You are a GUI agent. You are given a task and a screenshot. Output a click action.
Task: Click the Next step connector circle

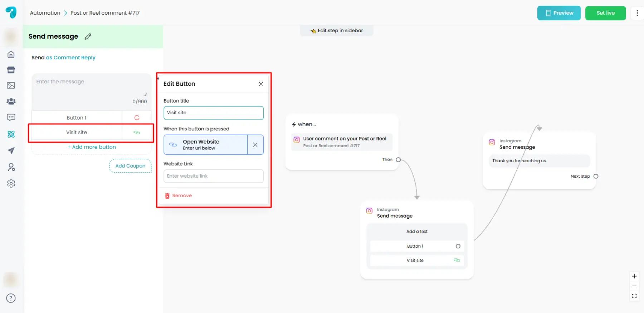click(596, 176)
